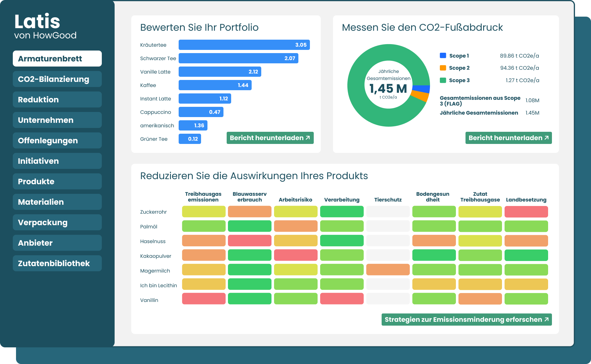The width and height of the screenshot is (591, 364).
Task: Select the Zuckerrohr row label
Action: [x=153, y=212]
